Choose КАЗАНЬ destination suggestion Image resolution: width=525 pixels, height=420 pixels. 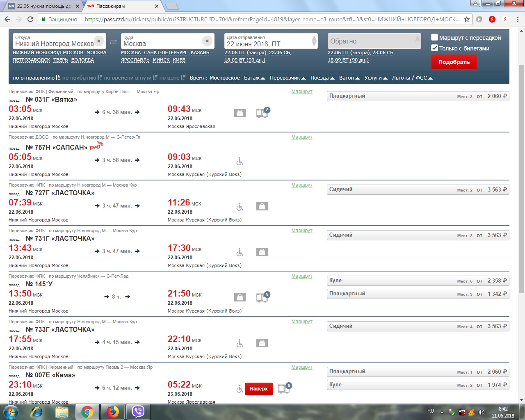(x=200, y=52)
